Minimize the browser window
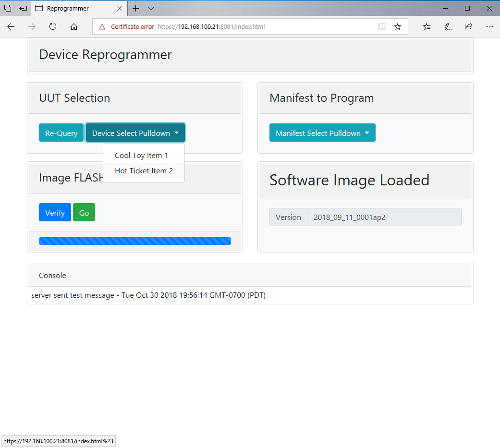The image size is (500, 448). pos(445,8)
